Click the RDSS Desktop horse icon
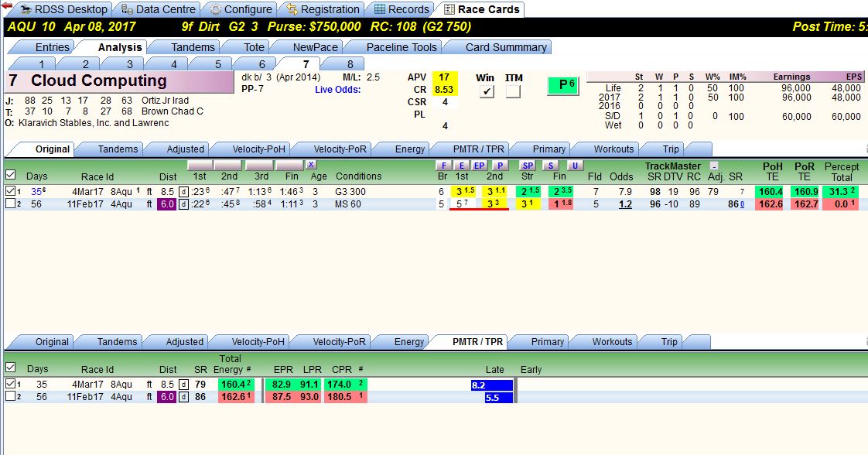This screenshot has width=868, height=455. (26, 9)
